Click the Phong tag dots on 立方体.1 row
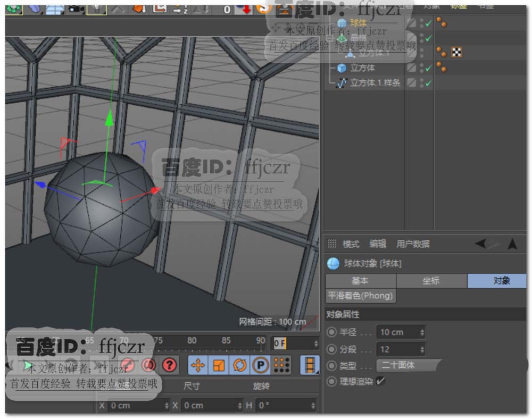The image size is (532, 419). pos(442,52)
